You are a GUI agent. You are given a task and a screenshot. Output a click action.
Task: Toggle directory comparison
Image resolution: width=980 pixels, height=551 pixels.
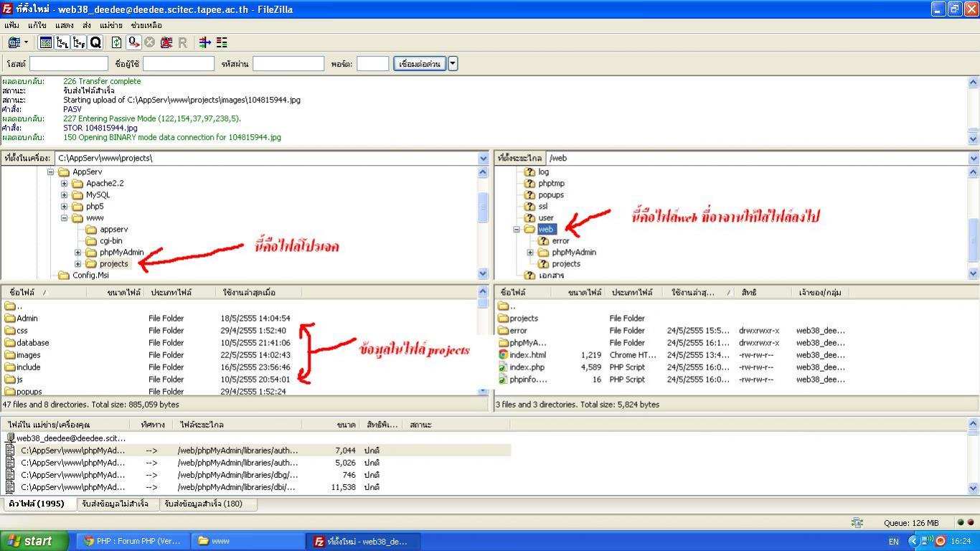click(x=222, y=42)
